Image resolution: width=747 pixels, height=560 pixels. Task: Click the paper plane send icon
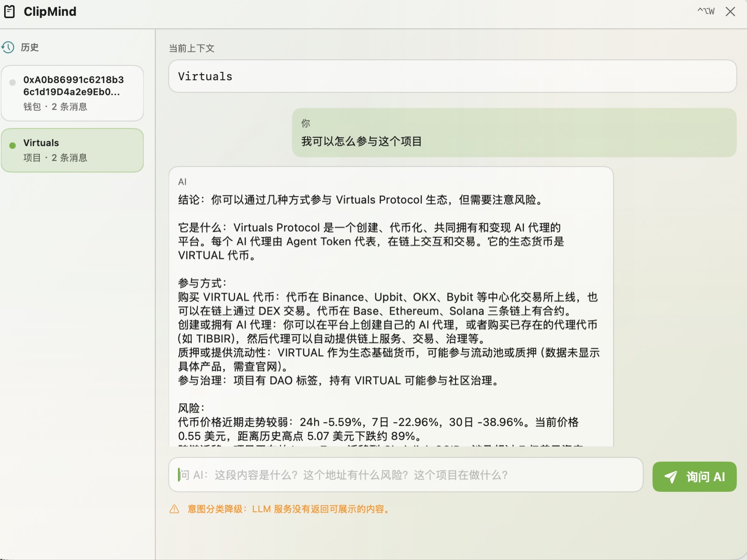(x=671, y=477)
